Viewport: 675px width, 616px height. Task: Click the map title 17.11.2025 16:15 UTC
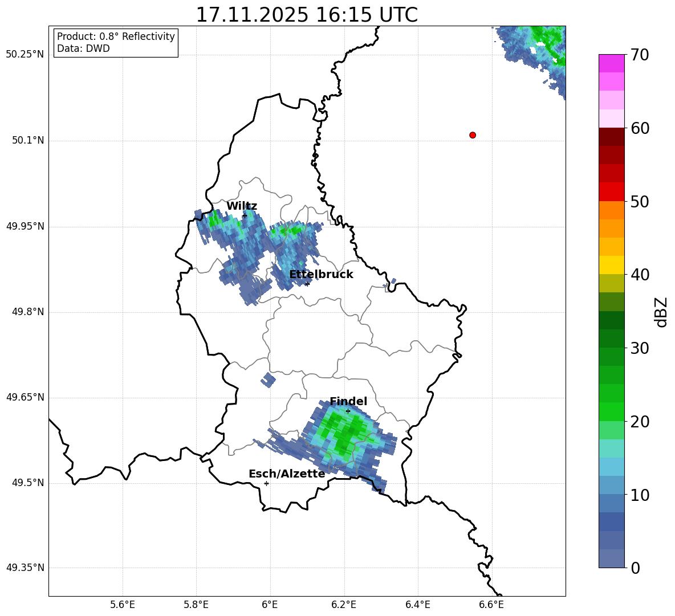click(x=307, y=15)
